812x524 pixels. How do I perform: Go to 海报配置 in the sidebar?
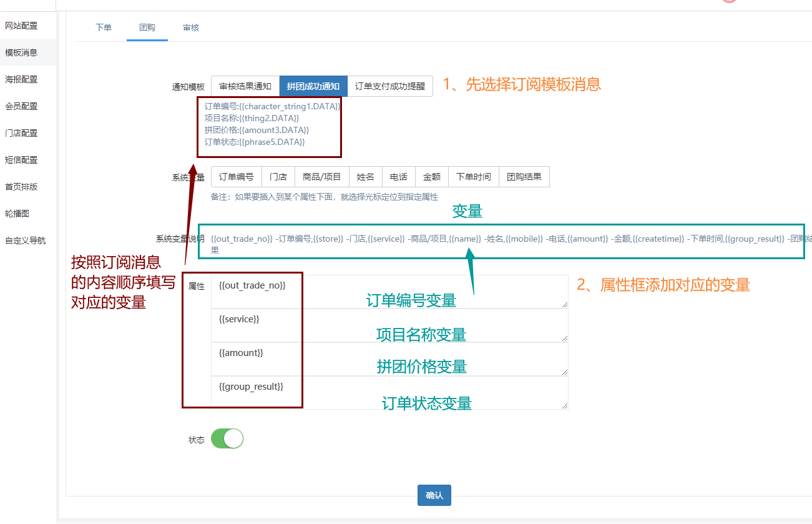[21, 79]
